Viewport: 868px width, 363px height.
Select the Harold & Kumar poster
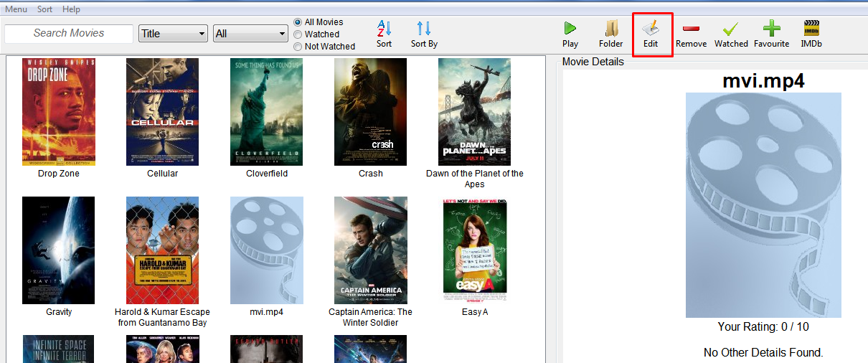[162, 250]
